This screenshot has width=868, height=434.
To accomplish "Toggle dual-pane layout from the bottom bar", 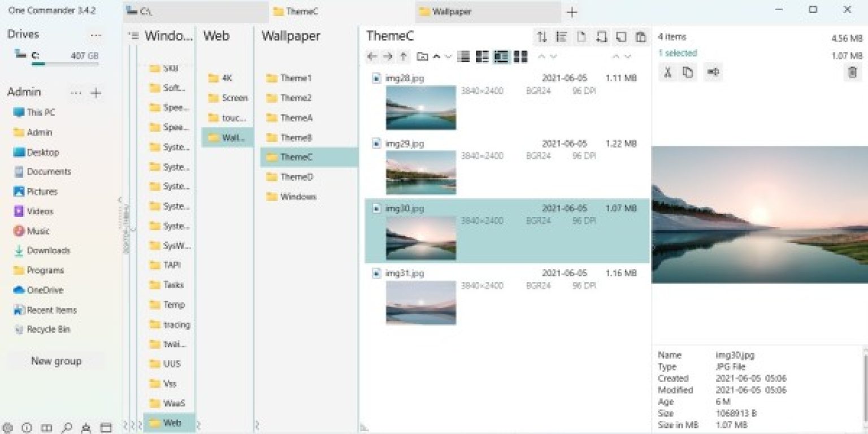I will click(x=46, y=428).
